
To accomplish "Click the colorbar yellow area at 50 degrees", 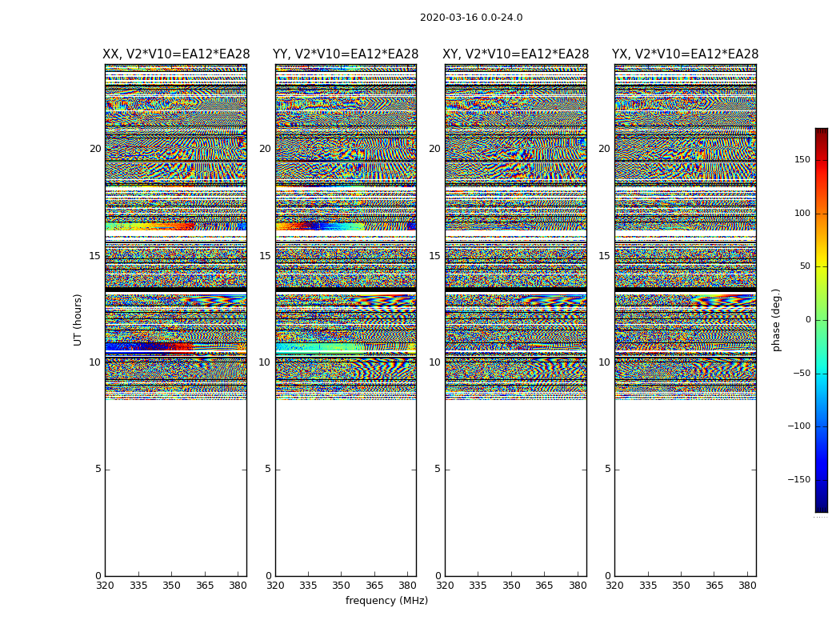I will point(822,266).
